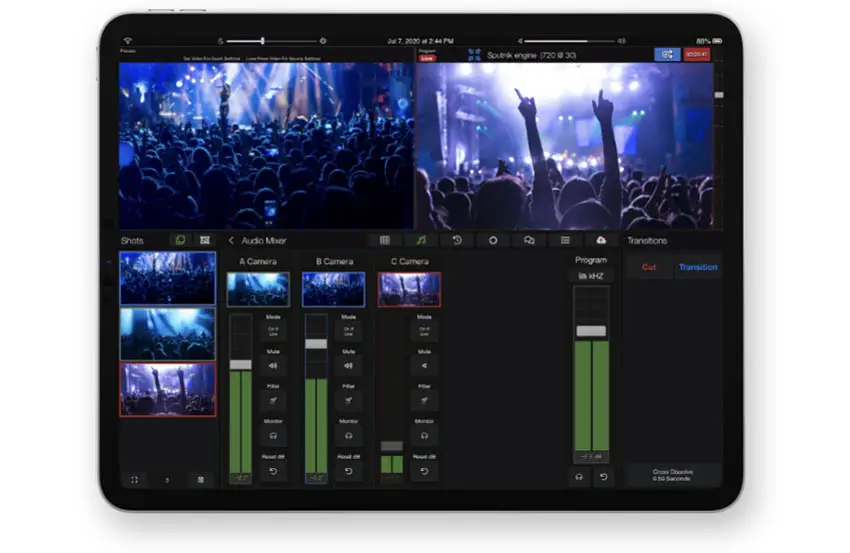Click the Jul 7, 2020 date text
Image resolution: width=850 pixels, height=553 pixels.
tap(420, 41)
